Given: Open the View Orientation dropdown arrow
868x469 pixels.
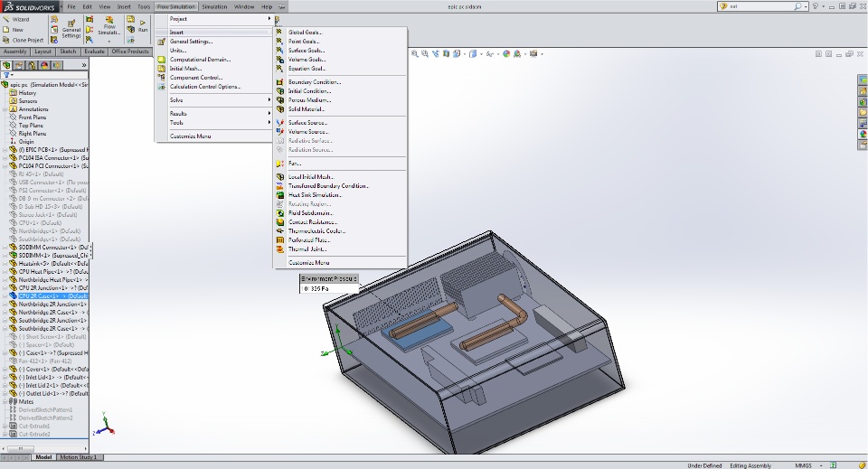Looking at the screenshot, I should [464, 54].
